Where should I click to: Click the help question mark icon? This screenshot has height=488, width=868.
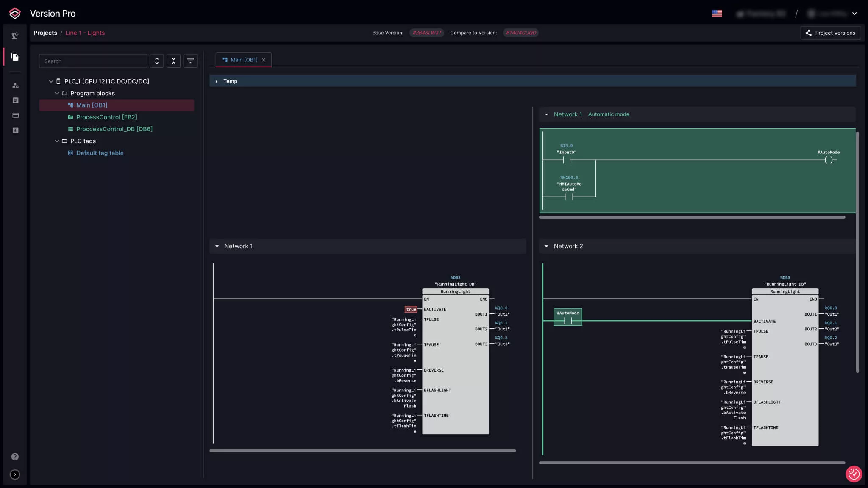coord(15,457)
